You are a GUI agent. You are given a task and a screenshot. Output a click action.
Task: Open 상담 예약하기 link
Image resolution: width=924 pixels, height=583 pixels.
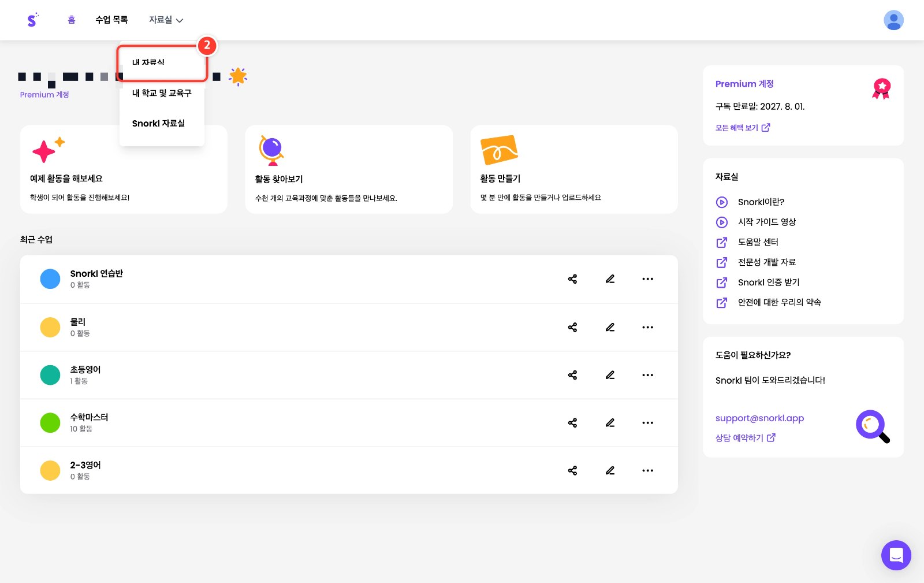click(746, 438)
